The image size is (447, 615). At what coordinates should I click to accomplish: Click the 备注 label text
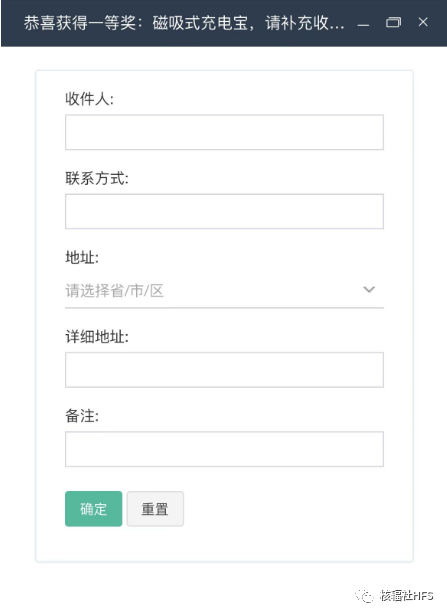click(82, 416)
